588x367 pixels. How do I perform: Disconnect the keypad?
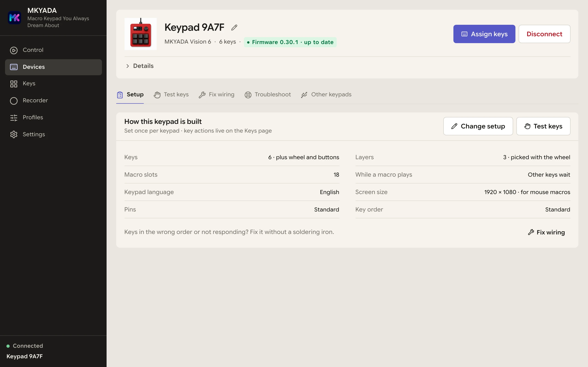544,34
